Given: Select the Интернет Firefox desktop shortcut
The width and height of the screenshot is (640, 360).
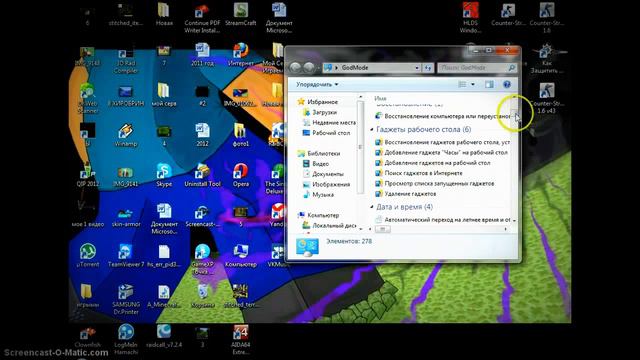Looking at the screenshot, I should pos(241,55).
